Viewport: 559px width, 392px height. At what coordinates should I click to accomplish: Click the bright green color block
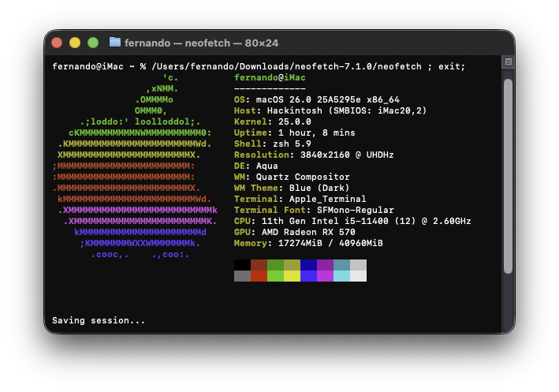point(276,276)
